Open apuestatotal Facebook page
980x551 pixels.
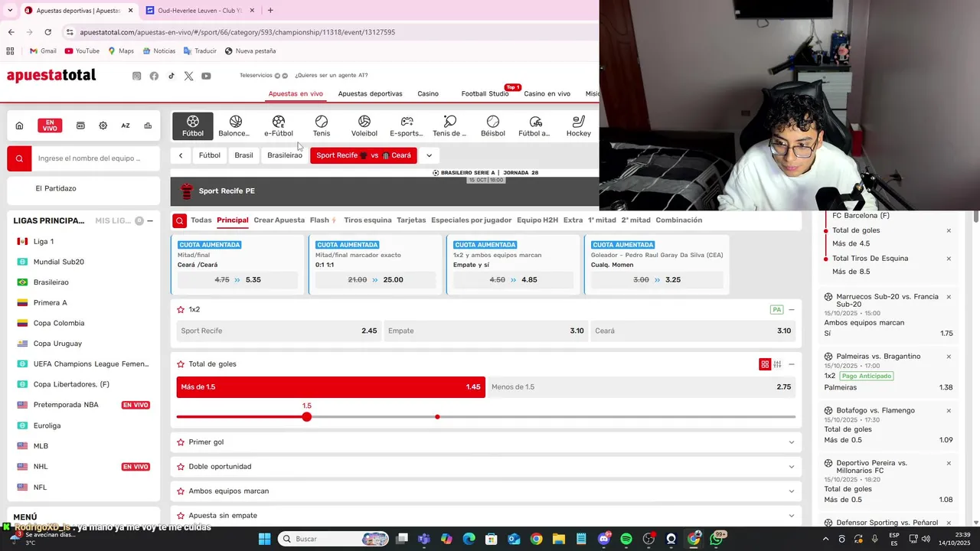pos(154,76)
